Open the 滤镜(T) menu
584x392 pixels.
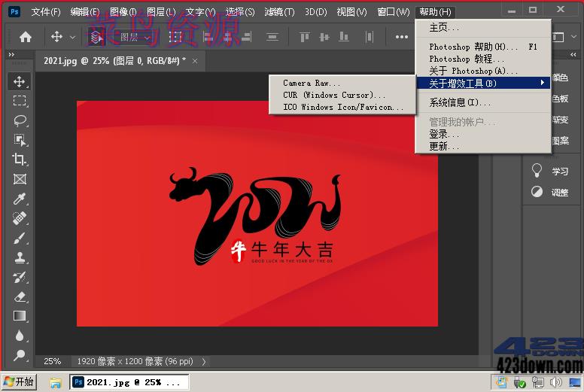pos(279,12)
